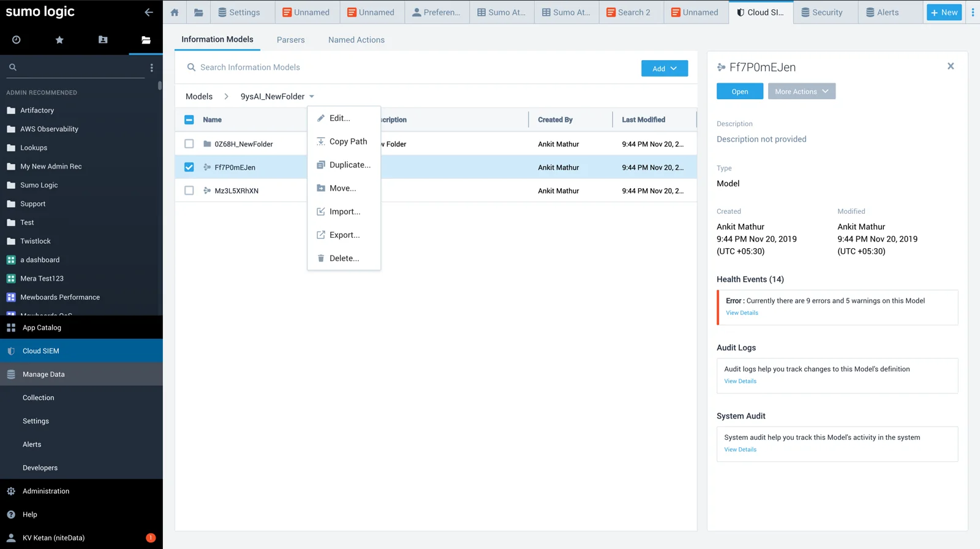
Task: Choose Duplicate... from the context menu
Action: pyautogui.click(x=344, y=165)
